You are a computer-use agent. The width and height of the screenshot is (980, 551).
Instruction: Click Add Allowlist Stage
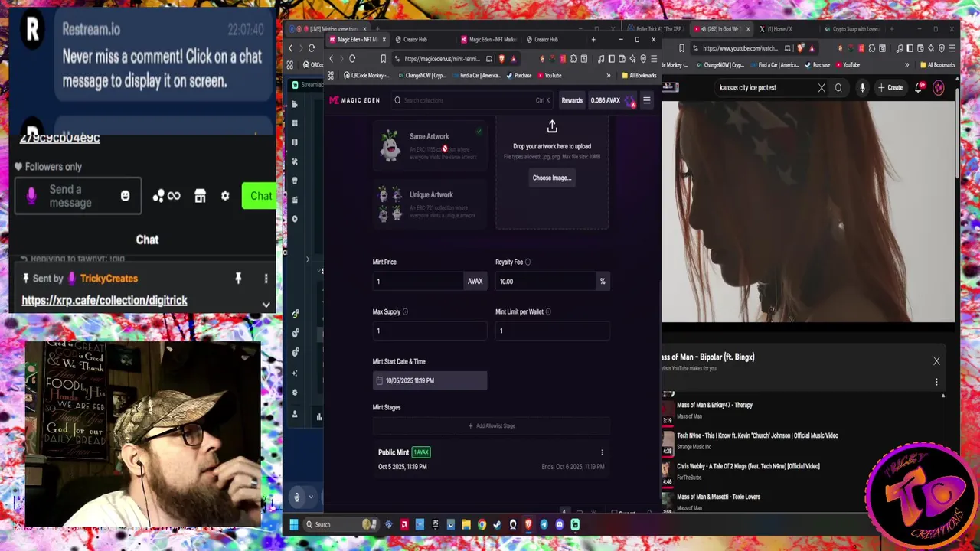492,425
